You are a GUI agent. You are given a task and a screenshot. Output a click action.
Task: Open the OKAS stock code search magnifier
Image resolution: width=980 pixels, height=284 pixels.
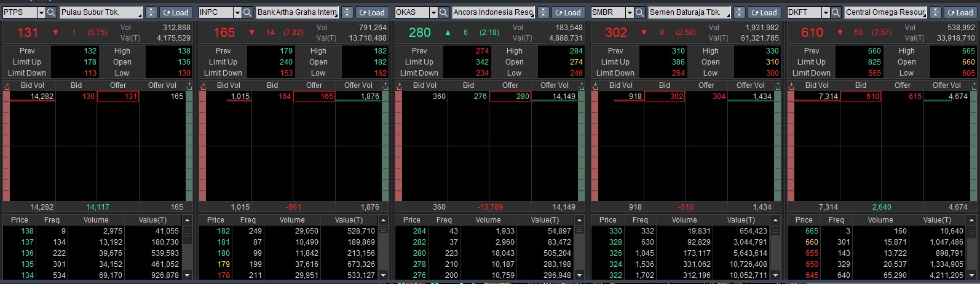[443, 12]
